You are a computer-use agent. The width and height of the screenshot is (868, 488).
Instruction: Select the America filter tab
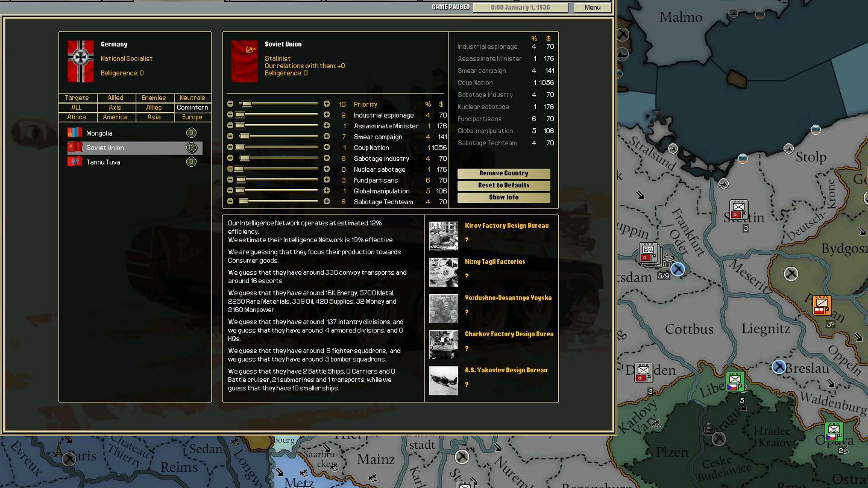(x=115, y=117)
